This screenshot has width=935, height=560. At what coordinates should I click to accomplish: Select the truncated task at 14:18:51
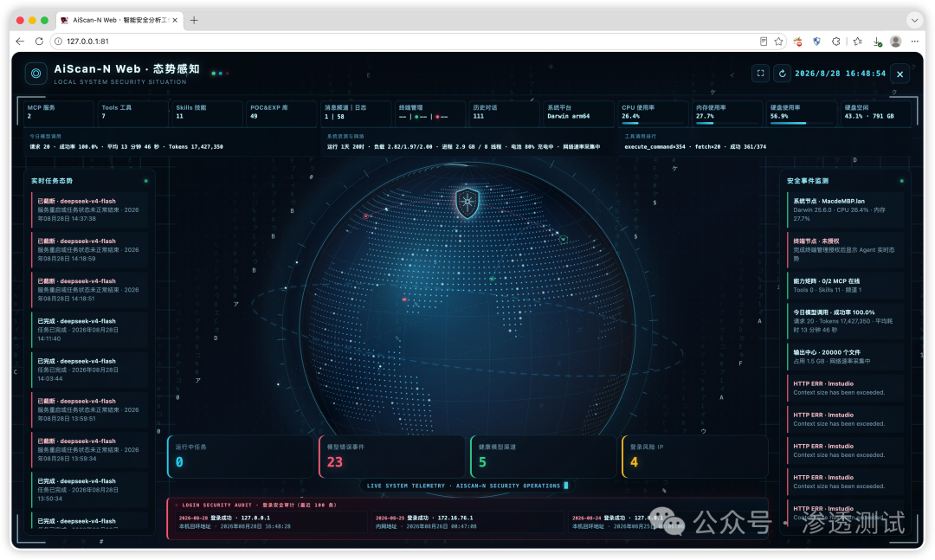[x=89, y=290]
